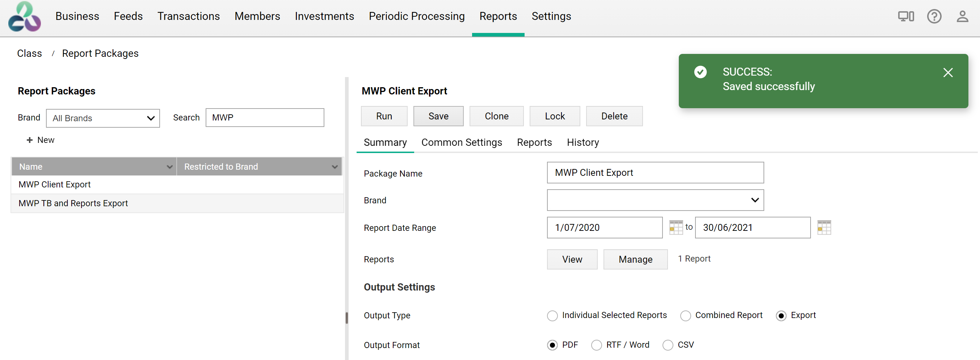Select Combined Report output type
Image resolution: width=980 pixels, height=360 pixels.
point(685,315)
